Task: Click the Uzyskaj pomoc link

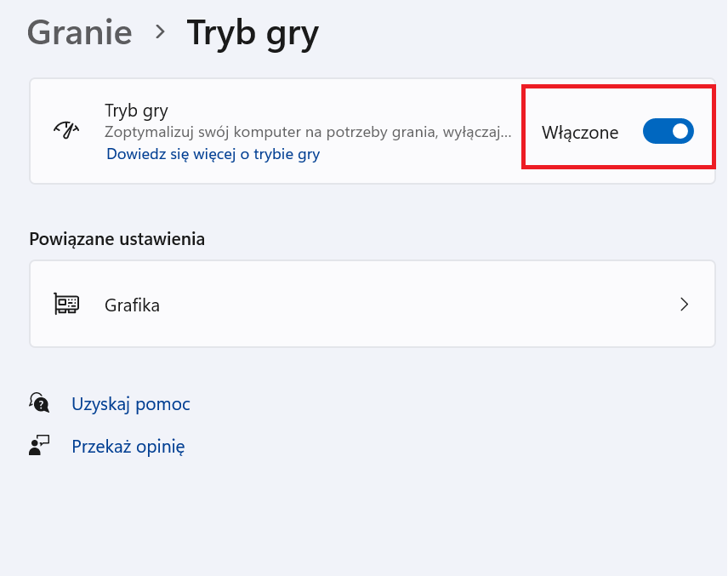Action: [130, 403]
